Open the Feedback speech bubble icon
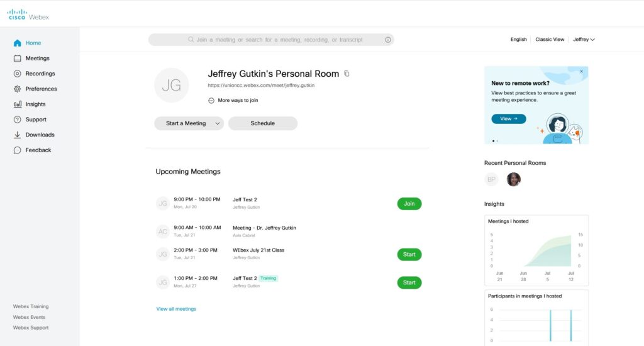This screenshot has height=346, width=644. [17, 150]
